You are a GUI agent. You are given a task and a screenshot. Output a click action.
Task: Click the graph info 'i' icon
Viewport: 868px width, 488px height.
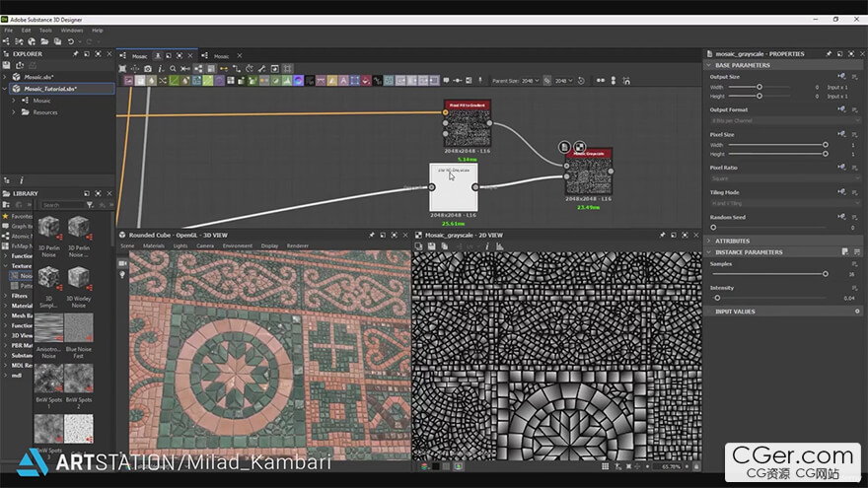(x=161, y=69)
